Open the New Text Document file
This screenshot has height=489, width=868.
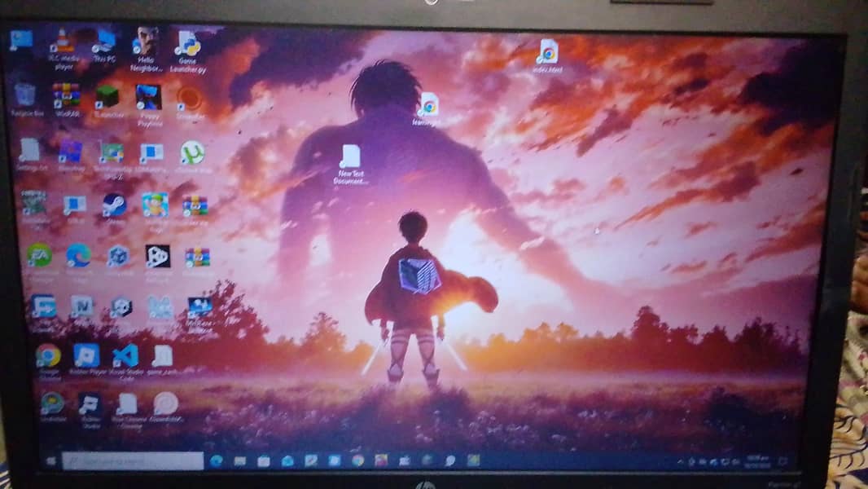point(350,165)
